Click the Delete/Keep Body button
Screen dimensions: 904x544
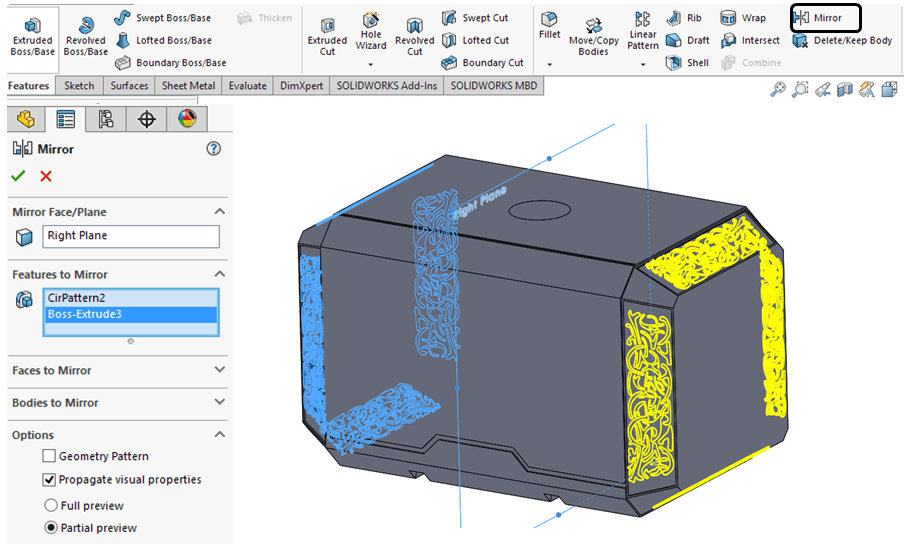pos(842,41)
